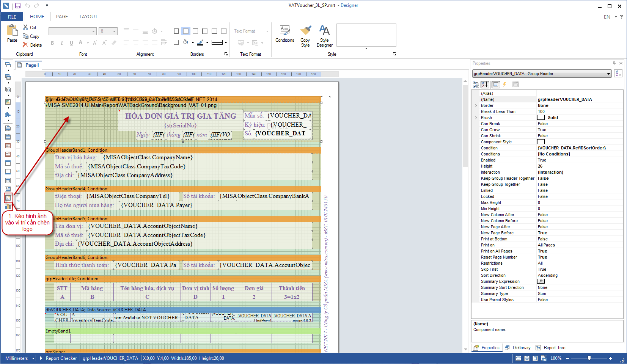Click the Copy button in Clipboard
Viewport: 627px width, 364px height.
click(x=31, y=36)
